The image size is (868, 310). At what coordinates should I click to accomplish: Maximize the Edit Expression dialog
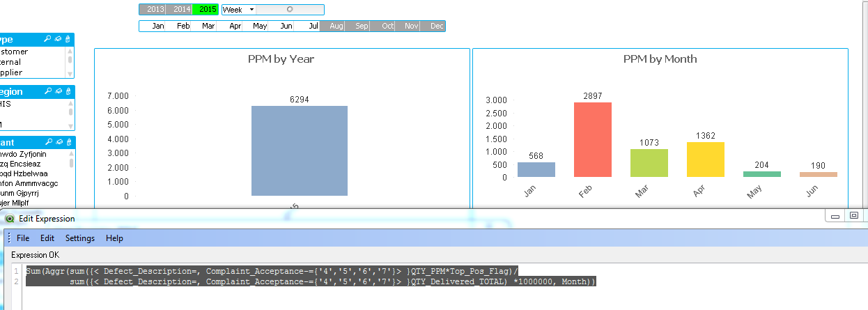[x=854, y=216]
